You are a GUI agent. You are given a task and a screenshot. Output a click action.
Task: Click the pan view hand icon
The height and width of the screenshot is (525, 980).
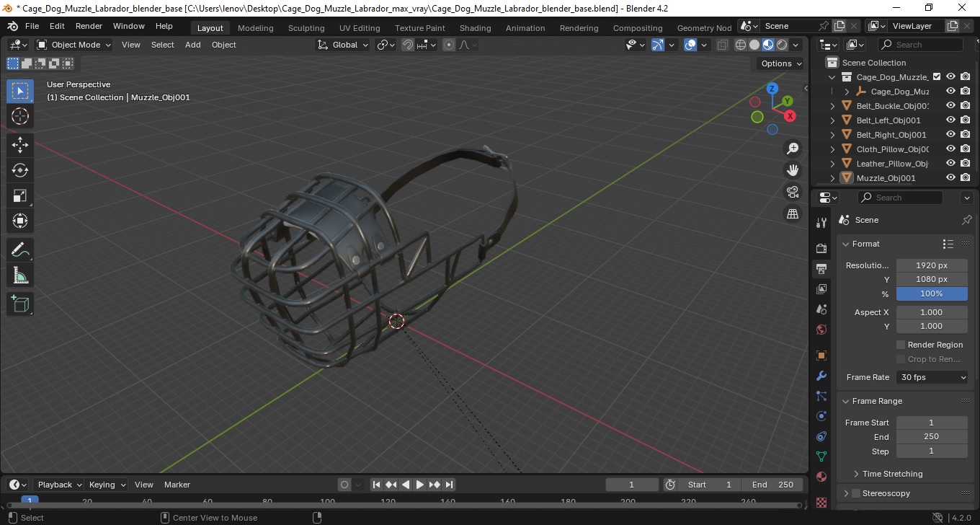coord(793,170)
